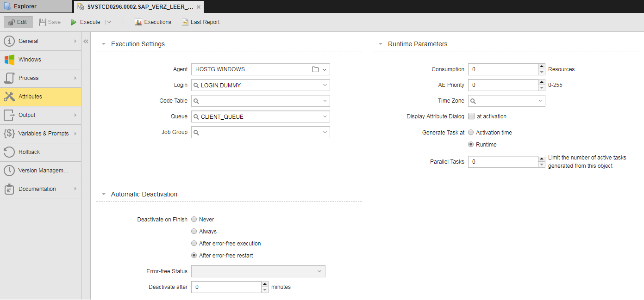The width and height of the screenshot is (644, 300).
Task: Click the Edit lock button
Action: click(18, 22)
